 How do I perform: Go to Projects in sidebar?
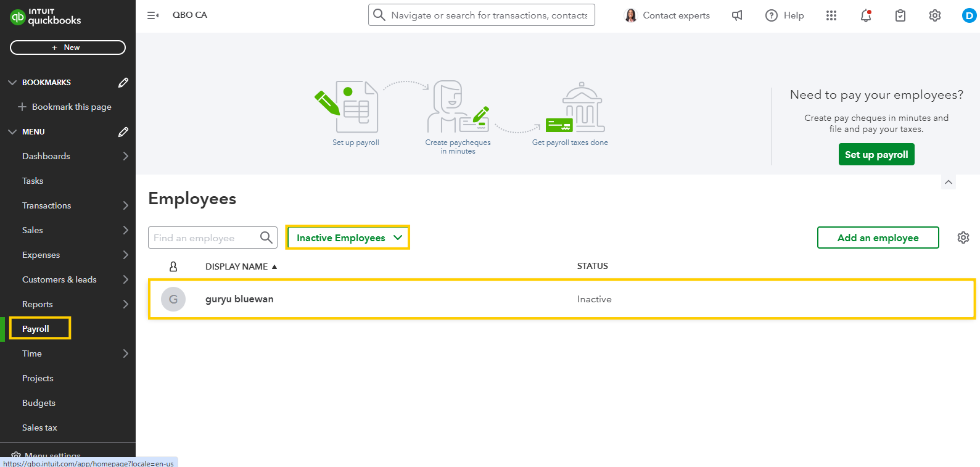(38, 378)
